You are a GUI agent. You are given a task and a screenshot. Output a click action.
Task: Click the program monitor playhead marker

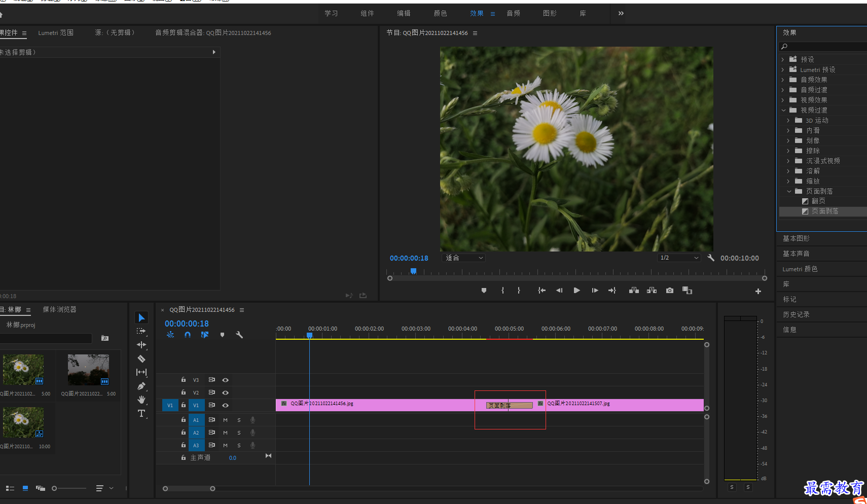click(x=413, y=271)
